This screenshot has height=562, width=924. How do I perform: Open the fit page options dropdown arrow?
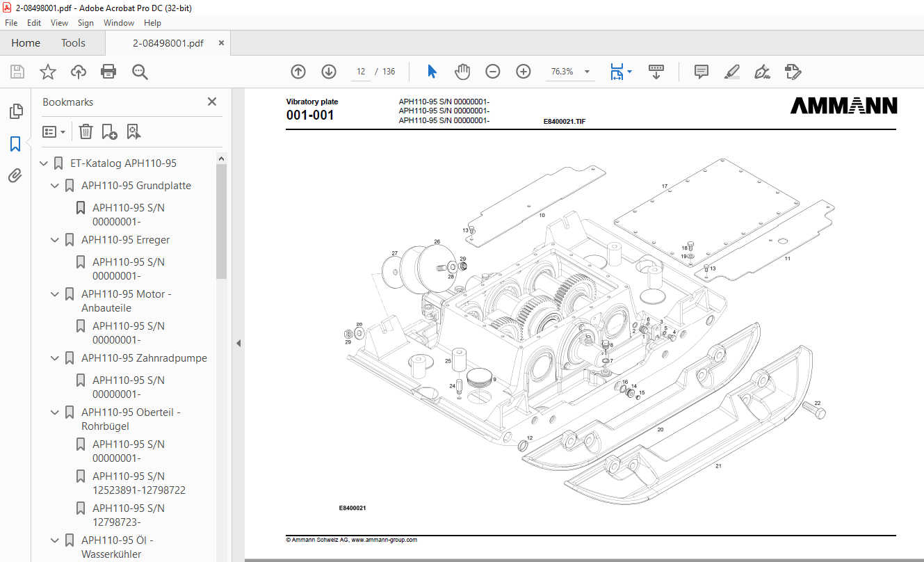point(629,72)
